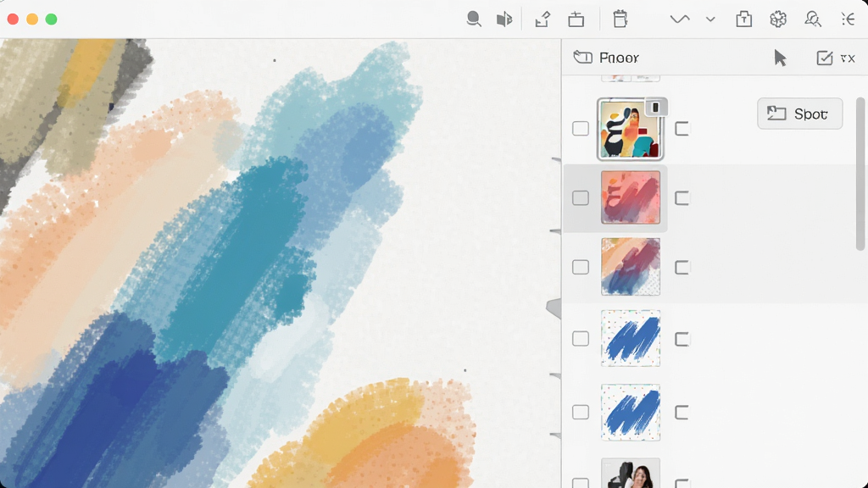
Task: Click the Fnoer panel title
Action: 619,58
